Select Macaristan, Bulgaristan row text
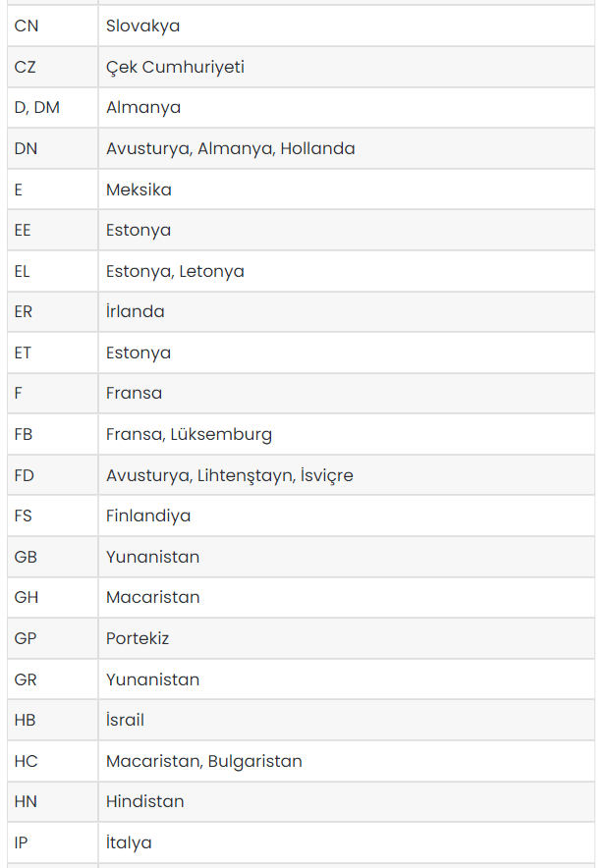Image resolution: width=615 pixels, height=868 pixels. pos(204,761)
